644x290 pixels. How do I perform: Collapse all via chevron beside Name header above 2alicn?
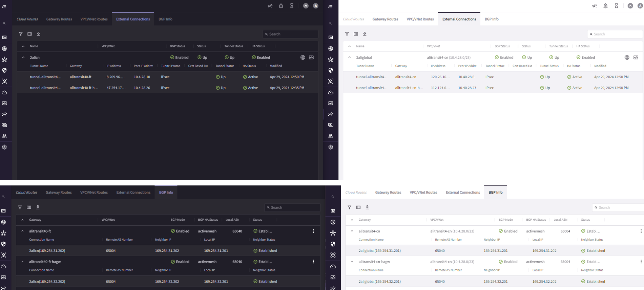point(23,46)
